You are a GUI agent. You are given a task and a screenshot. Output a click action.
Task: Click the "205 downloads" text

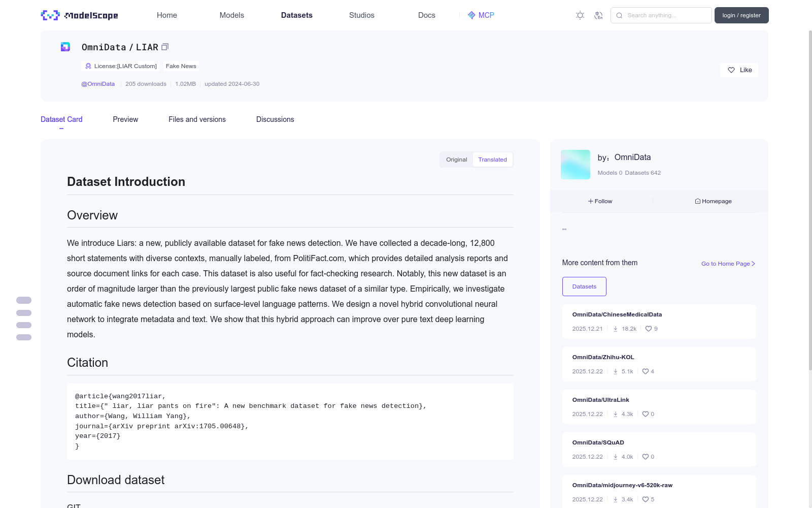tap(146, 84)
